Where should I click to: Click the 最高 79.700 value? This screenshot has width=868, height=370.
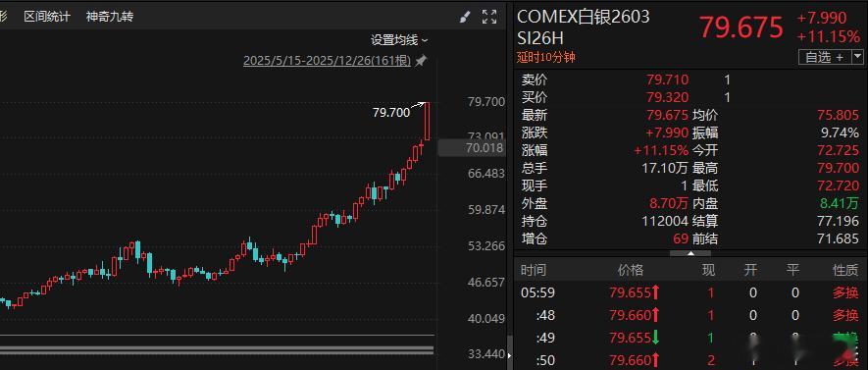(x=839, y=168)
